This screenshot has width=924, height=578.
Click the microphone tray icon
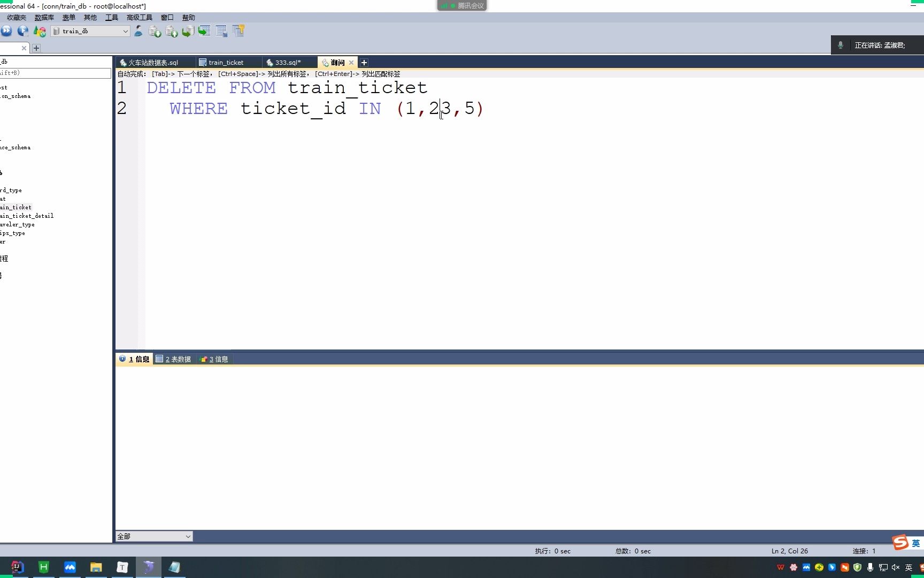pos(871,567)
